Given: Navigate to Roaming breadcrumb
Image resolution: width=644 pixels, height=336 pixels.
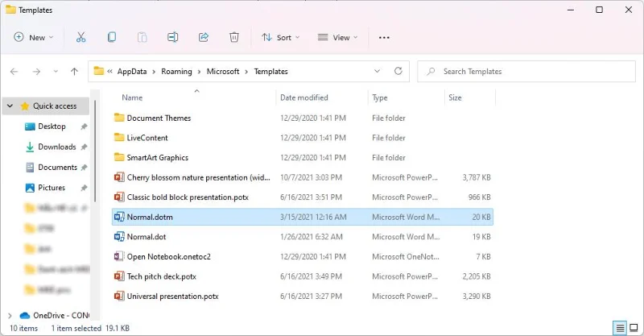Looking at the screenshot, I should 176,71.
